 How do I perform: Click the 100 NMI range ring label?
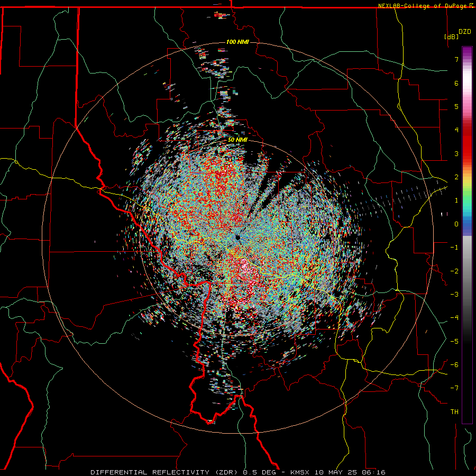237,42
